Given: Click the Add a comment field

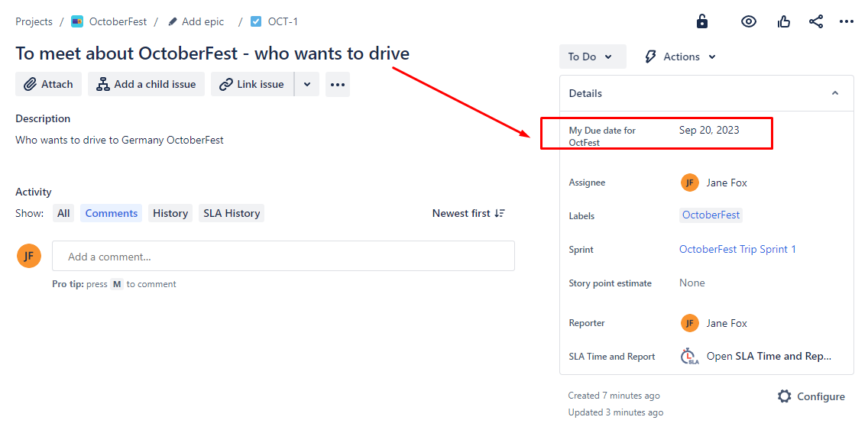Looking at the screenshot, I should [x=283, y=256].
